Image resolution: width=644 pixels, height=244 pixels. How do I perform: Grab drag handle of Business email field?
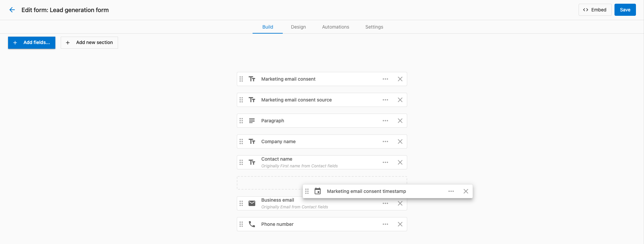(x=241, y=203)
